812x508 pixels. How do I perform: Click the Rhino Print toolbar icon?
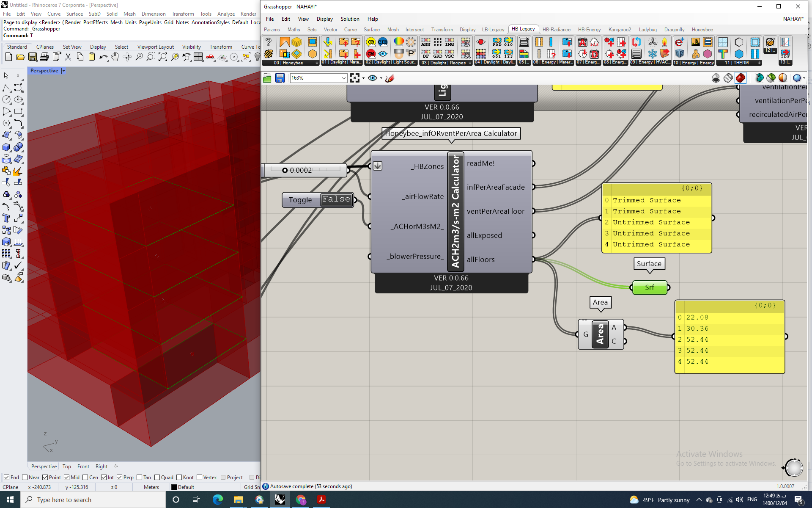pyautogui.click(x=44, y=57)
